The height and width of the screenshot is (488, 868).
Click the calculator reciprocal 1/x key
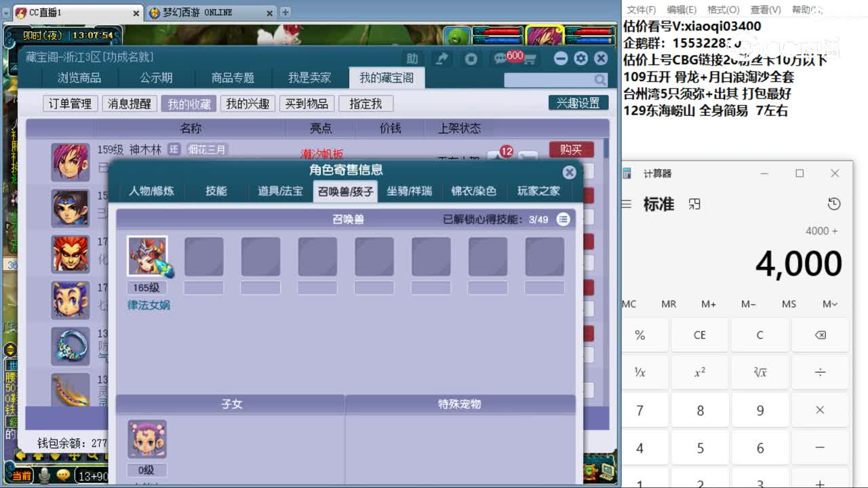(x=640, y=372)
